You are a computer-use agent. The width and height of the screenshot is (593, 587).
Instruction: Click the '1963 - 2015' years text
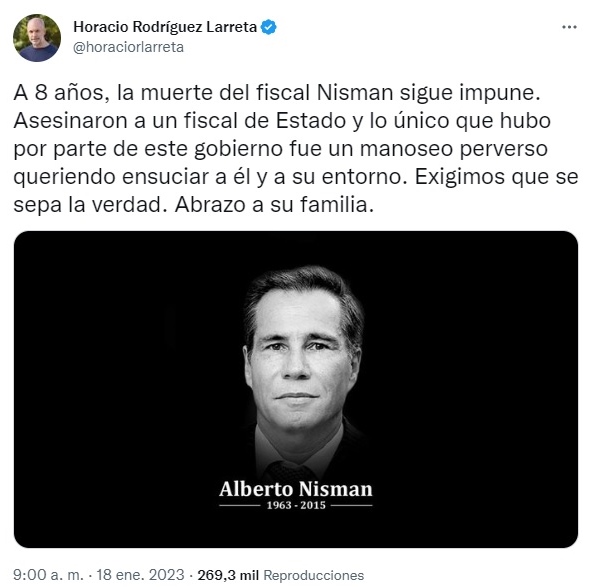tap(296, 505)
